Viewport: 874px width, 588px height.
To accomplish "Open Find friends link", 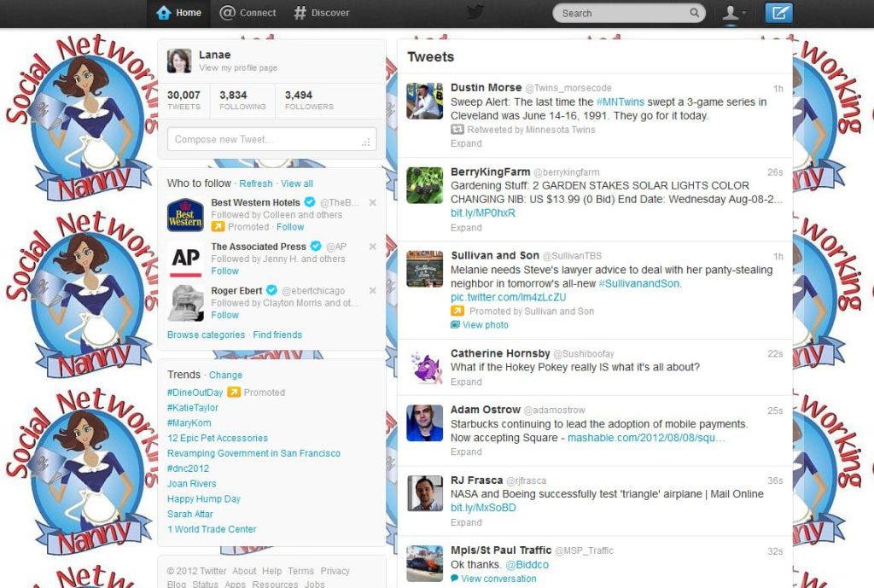I will (277, 335).
